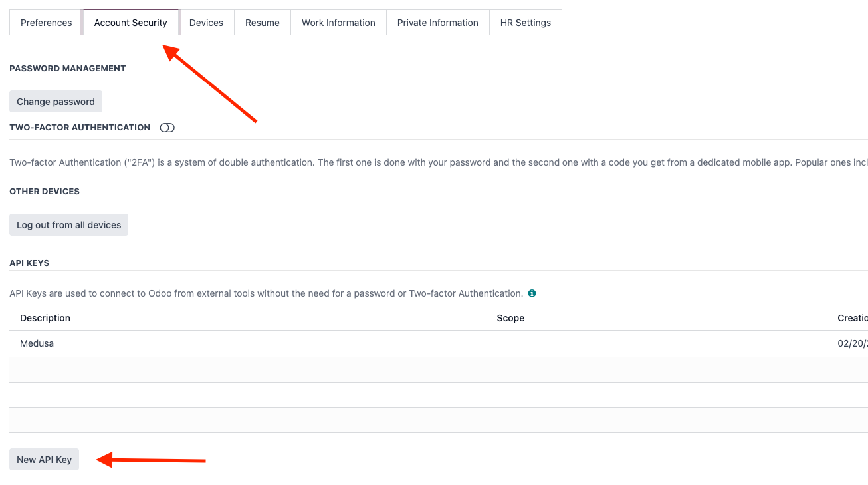Open the Resume tab
The image size is (868, 485).
262,22
